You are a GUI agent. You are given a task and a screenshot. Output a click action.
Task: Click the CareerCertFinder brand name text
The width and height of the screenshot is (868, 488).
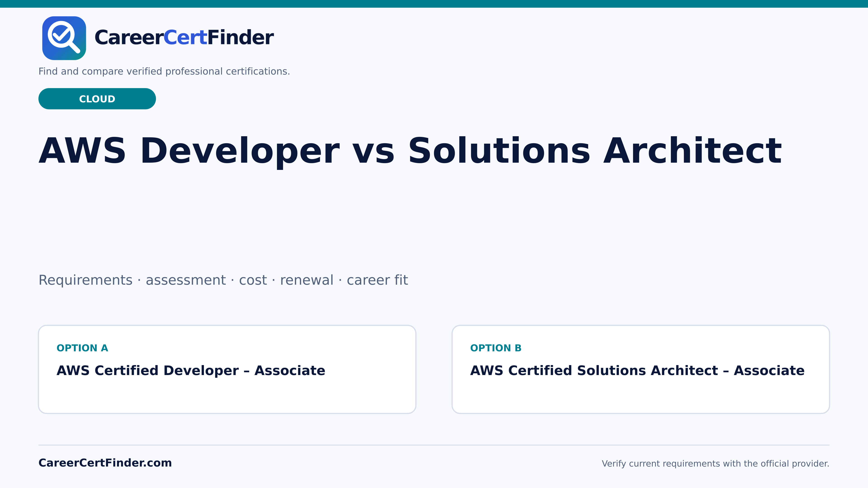click(184, 37)
